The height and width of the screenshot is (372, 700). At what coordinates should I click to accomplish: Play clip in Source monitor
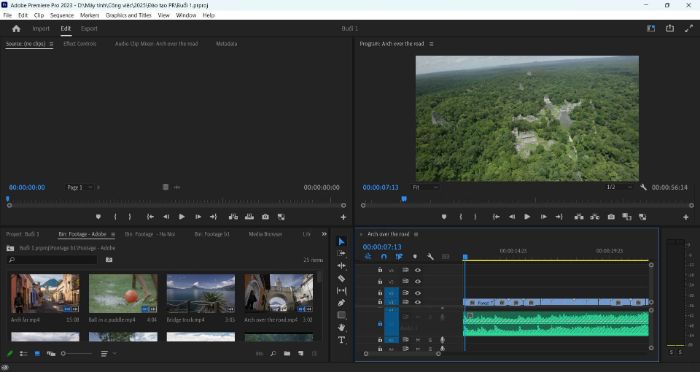(x=182, y=217)
